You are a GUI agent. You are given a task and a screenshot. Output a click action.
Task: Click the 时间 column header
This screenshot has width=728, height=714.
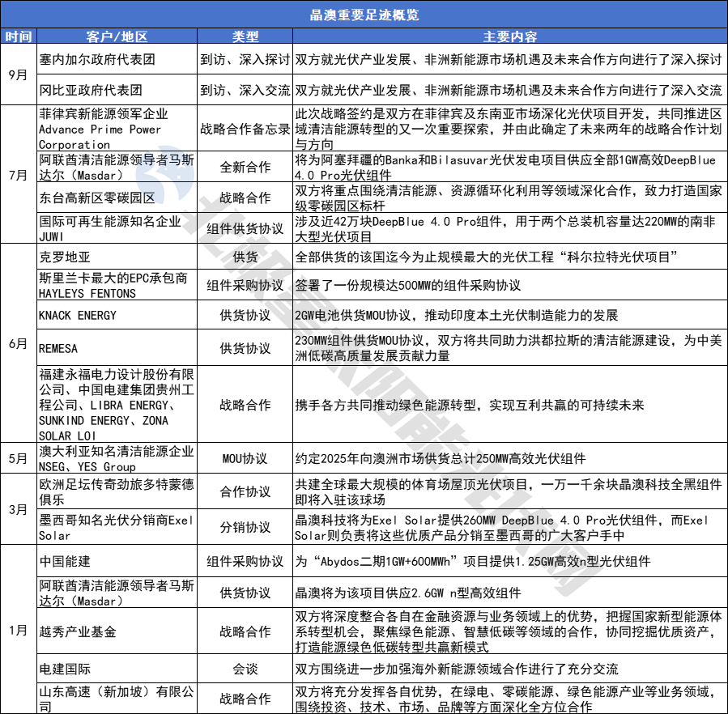(19, 36)
